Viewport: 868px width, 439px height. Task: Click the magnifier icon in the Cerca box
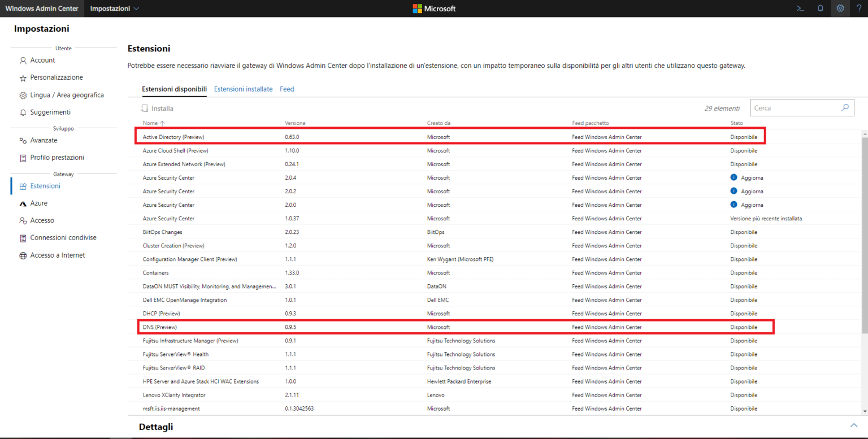(x=845, y=107)
